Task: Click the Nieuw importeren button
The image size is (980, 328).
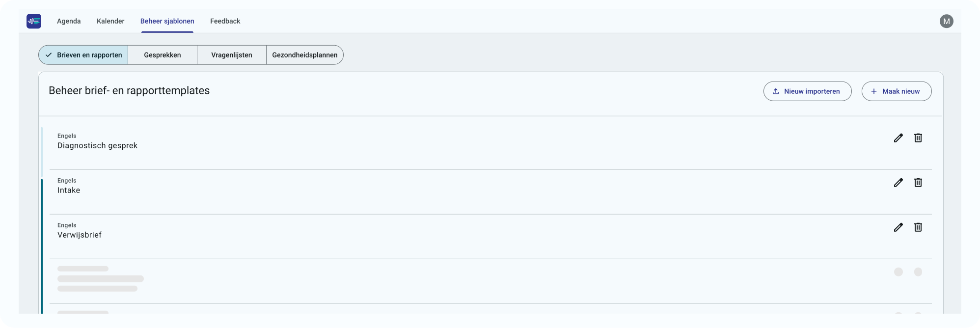Action: click(807, 91)
